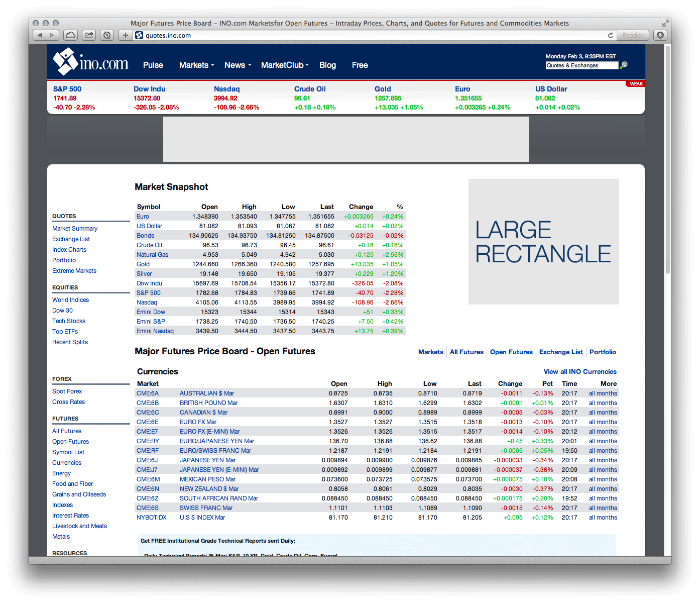The height and width of the screenshot is (604, 700).
Task: Click the iCloud tabs cloud icon
Action: (71, 35)
